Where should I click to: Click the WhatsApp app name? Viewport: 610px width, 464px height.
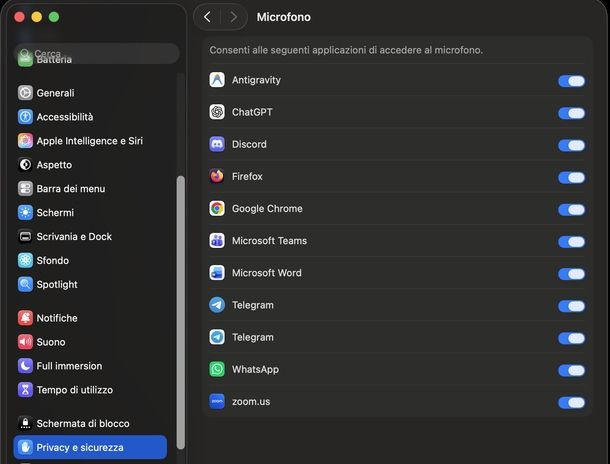tap(256, 369)
